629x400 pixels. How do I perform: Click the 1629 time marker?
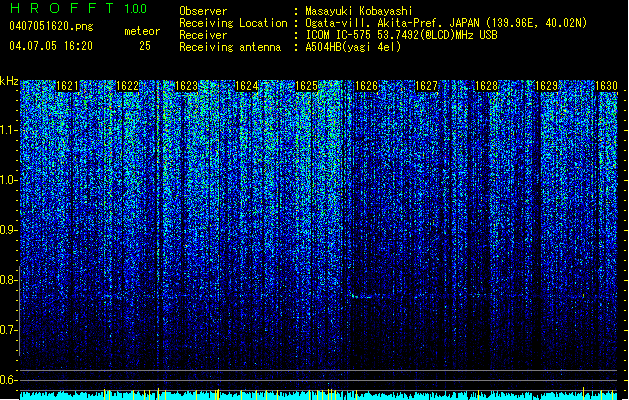[546, 86]
